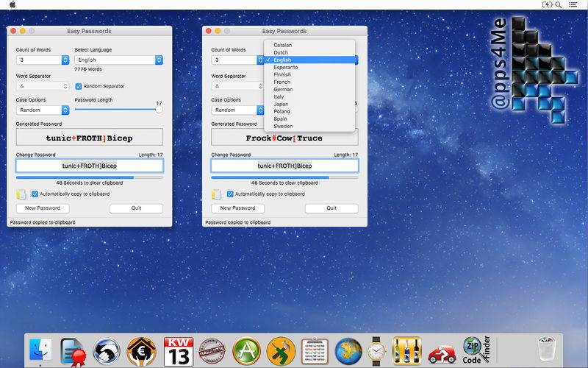Image resolution: width=588 pixels, height=368 pixels.
Task: Expand Select Language dropdown in the left window
Action: point(118,60)
